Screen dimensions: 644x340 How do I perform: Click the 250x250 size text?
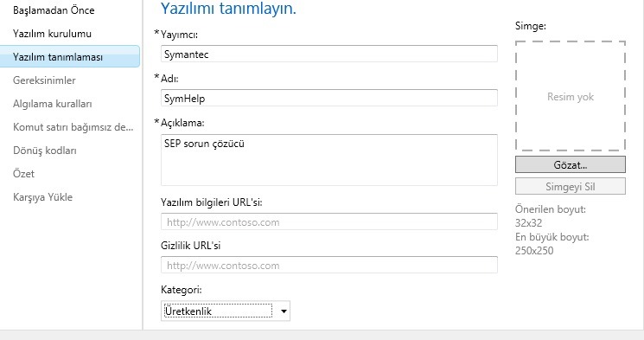534,250
